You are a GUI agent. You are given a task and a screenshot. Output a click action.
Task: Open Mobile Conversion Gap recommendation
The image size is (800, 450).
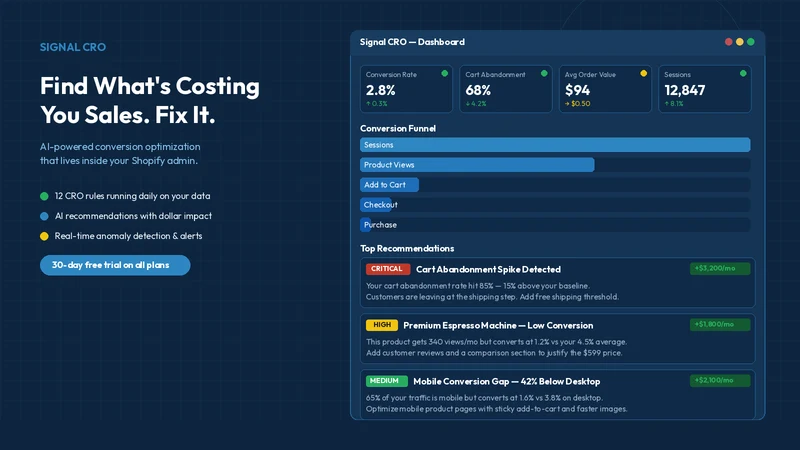(x=558, y=394)
